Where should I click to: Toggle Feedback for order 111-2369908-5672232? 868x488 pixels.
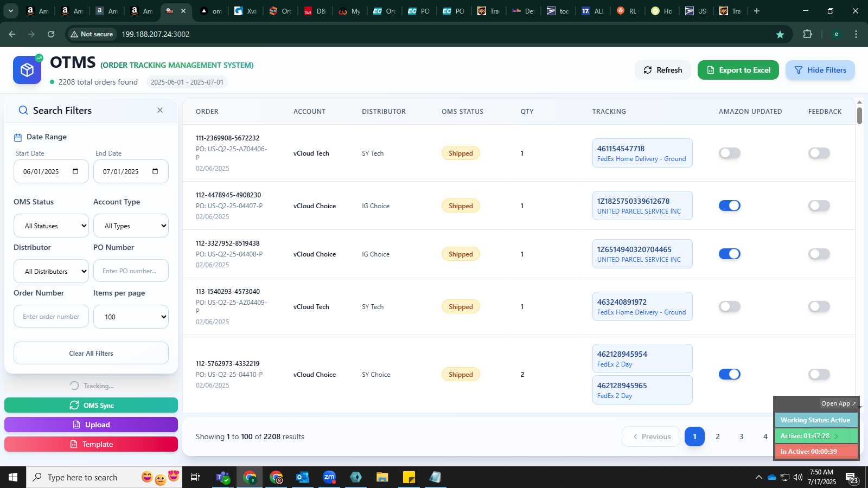(x=819, y=153)
